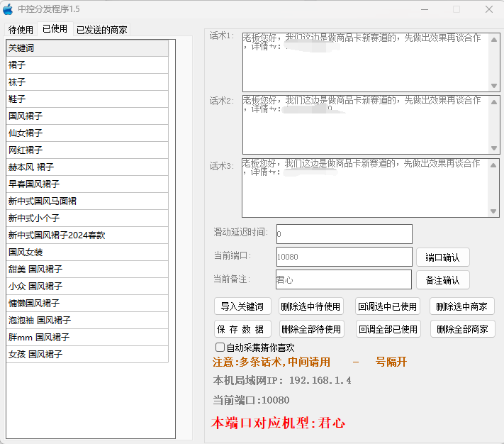Switch to the 待使用 tab
504x444 pixels.
21,30
